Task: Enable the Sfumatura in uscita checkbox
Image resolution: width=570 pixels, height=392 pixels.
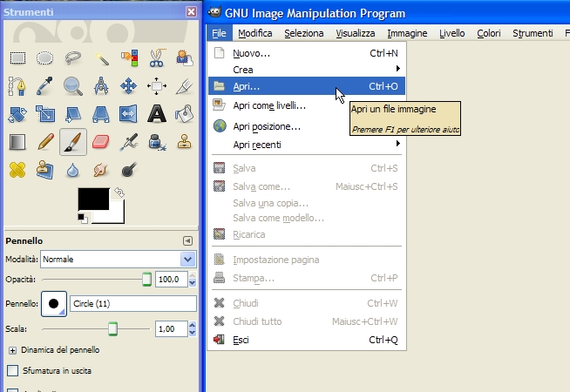Action: click(13, 370)
